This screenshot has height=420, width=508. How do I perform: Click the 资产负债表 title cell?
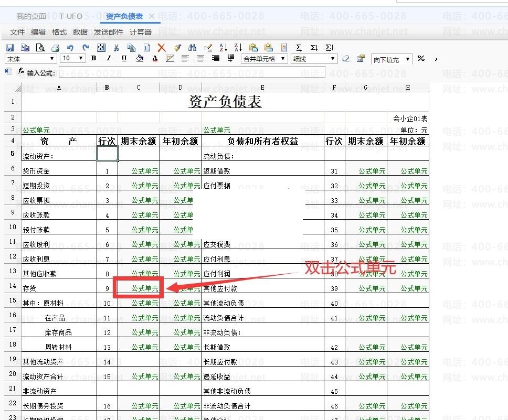[x=225, y=102]
